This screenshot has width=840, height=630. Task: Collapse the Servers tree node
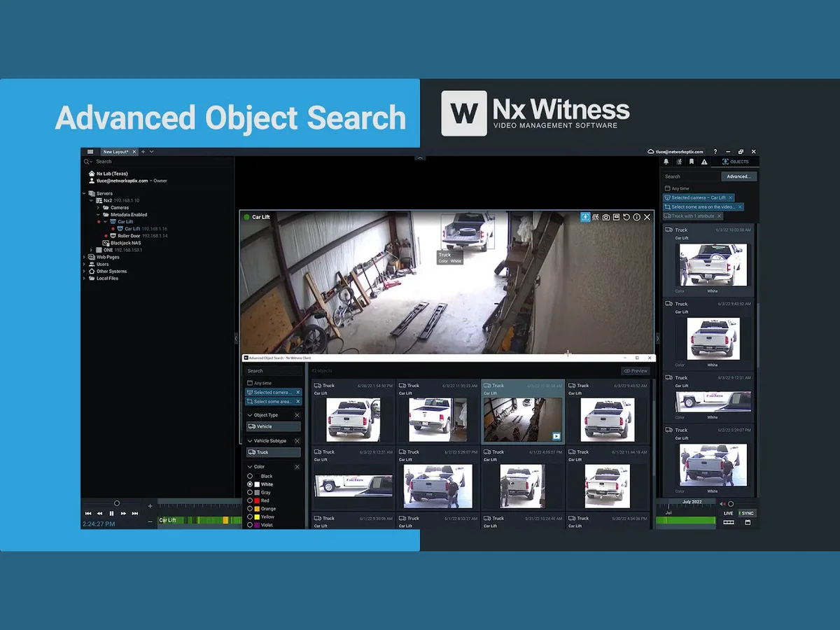click(x=85, y=193)
